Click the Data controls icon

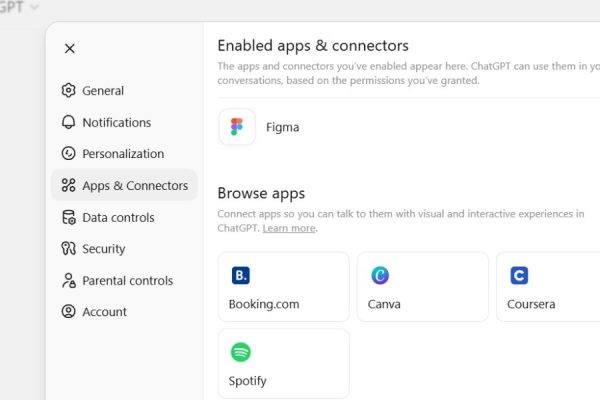click(68, 217)
